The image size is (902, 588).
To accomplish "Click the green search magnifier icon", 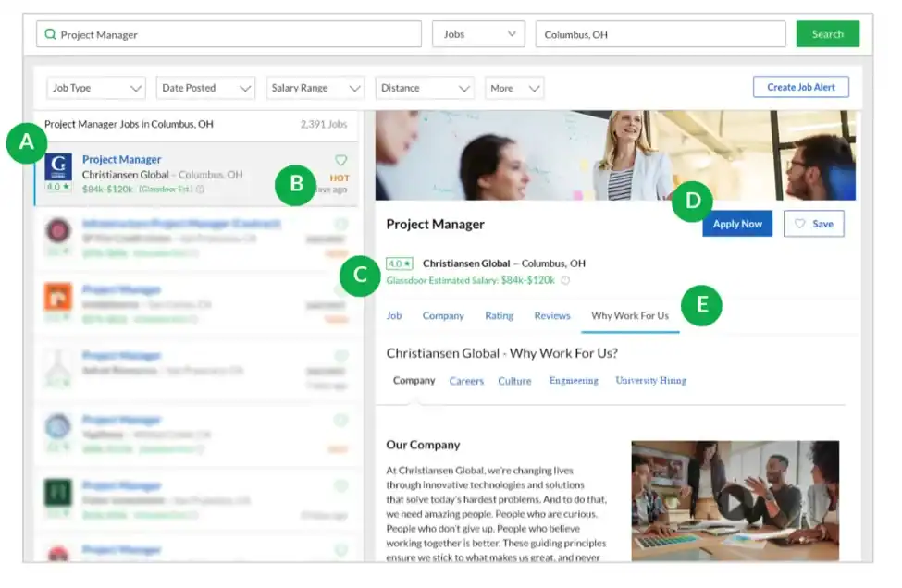I will point(49,33).
